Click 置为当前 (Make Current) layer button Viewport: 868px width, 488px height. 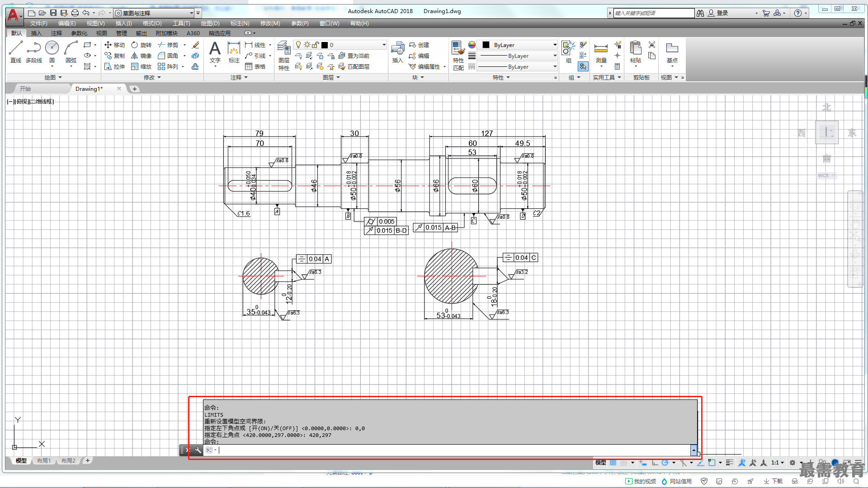(354, 56)
